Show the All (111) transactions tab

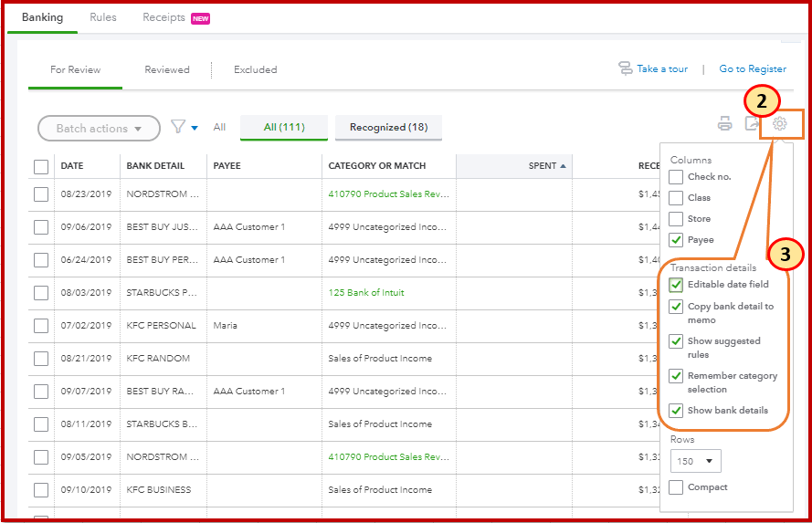tap(284, 127)
